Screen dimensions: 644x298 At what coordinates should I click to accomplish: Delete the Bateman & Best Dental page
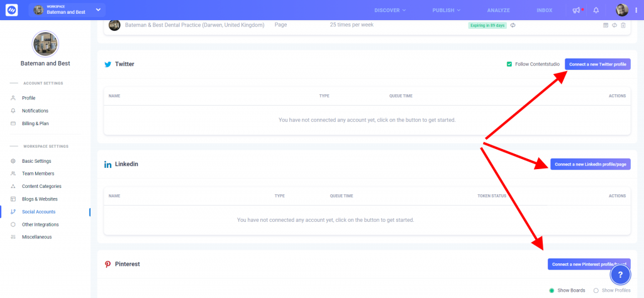click(x=623, y=25)
